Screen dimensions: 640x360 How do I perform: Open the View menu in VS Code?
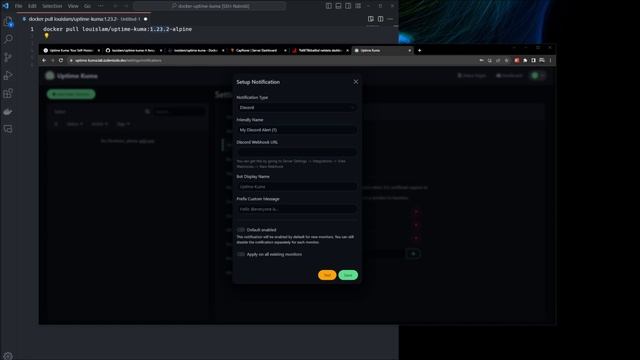coord(73,6)
